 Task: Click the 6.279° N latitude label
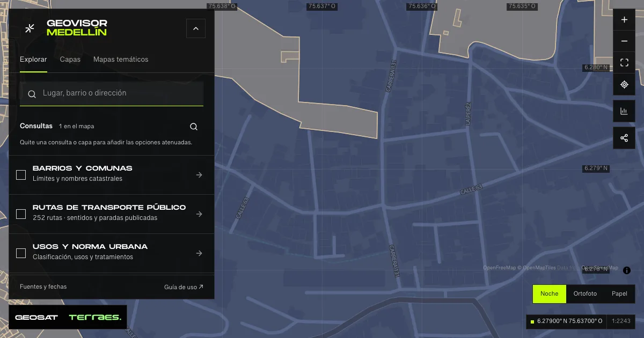tap(596, 168)
